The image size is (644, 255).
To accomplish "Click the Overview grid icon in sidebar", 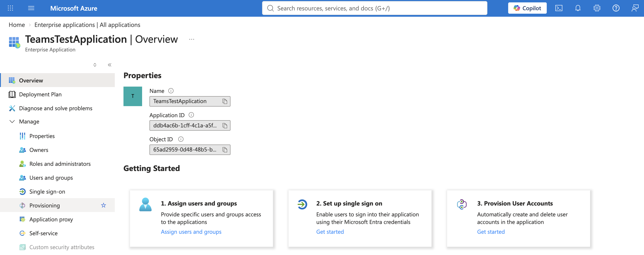I will [12, 81].
